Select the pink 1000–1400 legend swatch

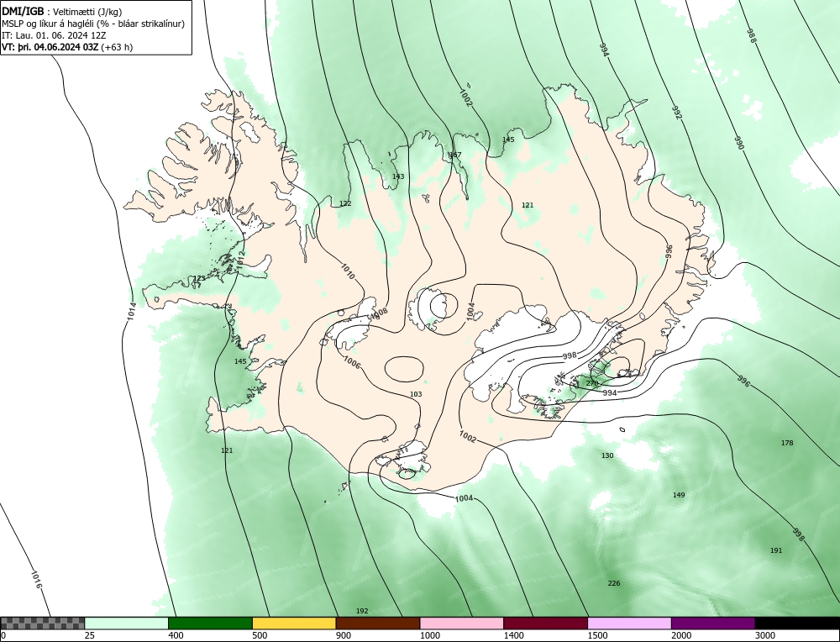click(462, 623)
